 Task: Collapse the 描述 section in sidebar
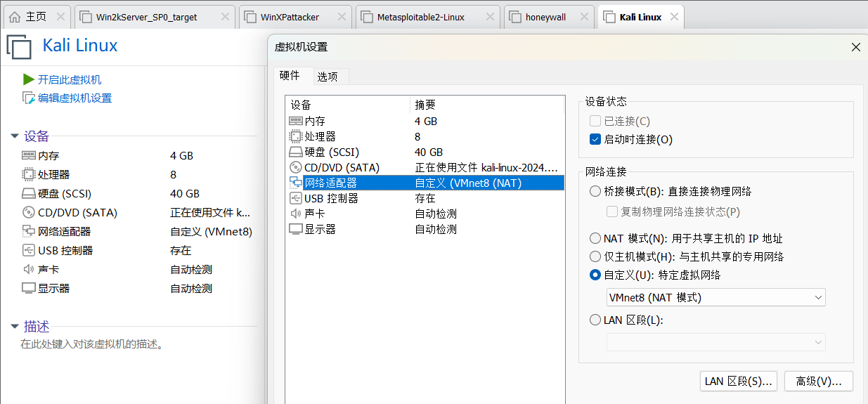pyautogui.click(x=15, y=326)
